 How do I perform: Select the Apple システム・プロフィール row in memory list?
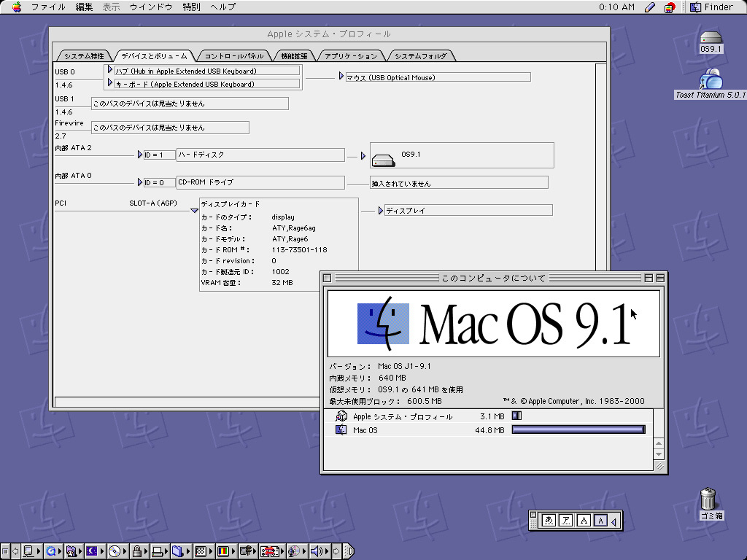click(x=489, y=416)
